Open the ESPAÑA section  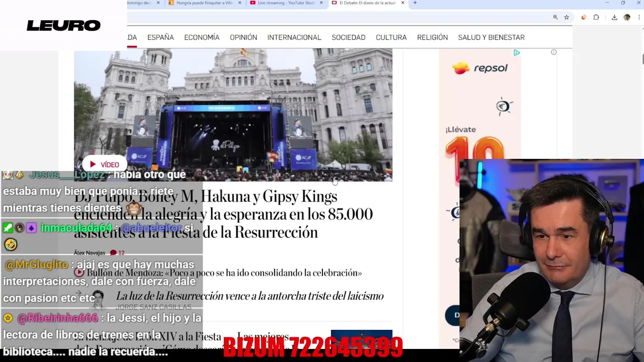160,37
